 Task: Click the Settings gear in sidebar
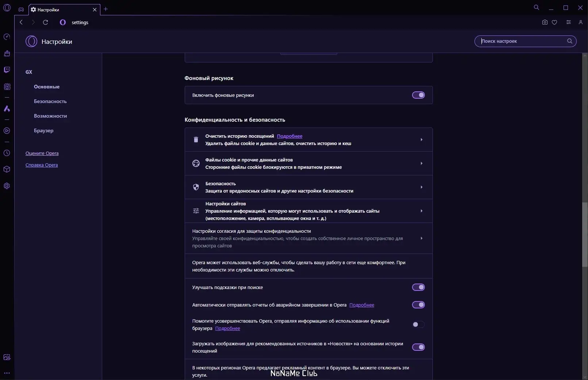[x=7, y=186]
